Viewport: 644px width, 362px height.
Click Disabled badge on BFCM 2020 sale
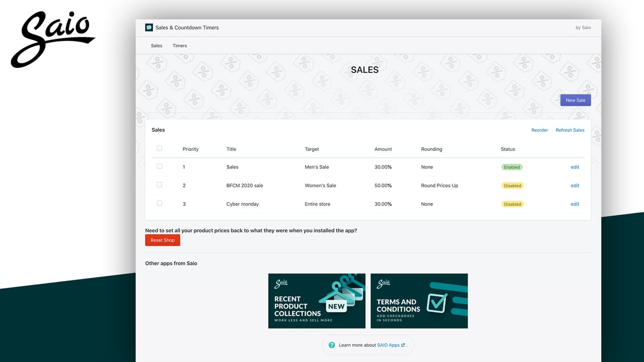513,186
